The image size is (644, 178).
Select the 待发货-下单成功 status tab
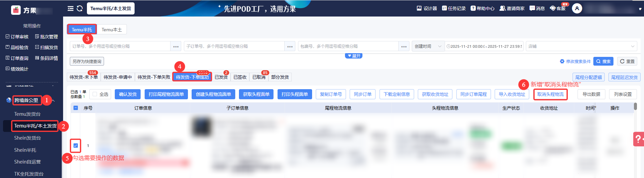coord(192,77)
